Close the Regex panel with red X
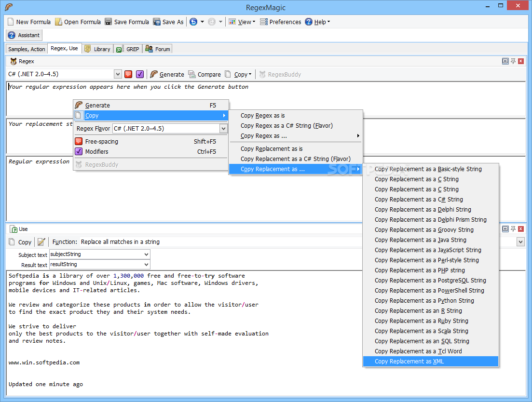532x402 pixels. 521,61
